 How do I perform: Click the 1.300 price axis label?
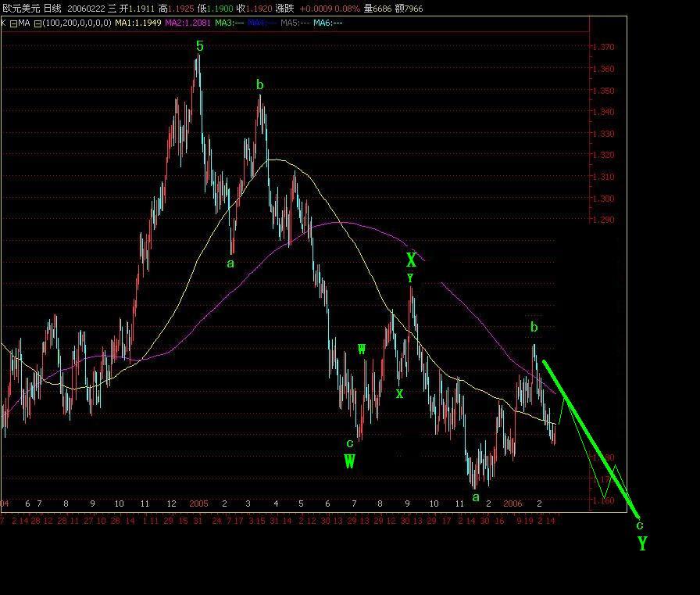(x=602, y=199)
